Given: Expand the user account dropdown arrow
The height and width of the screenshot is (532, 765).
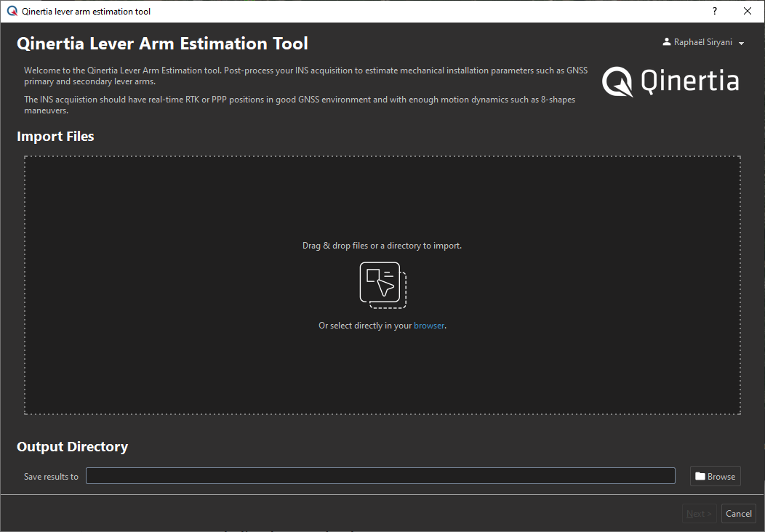Looking at the screenshot, I should click(741, 44).
